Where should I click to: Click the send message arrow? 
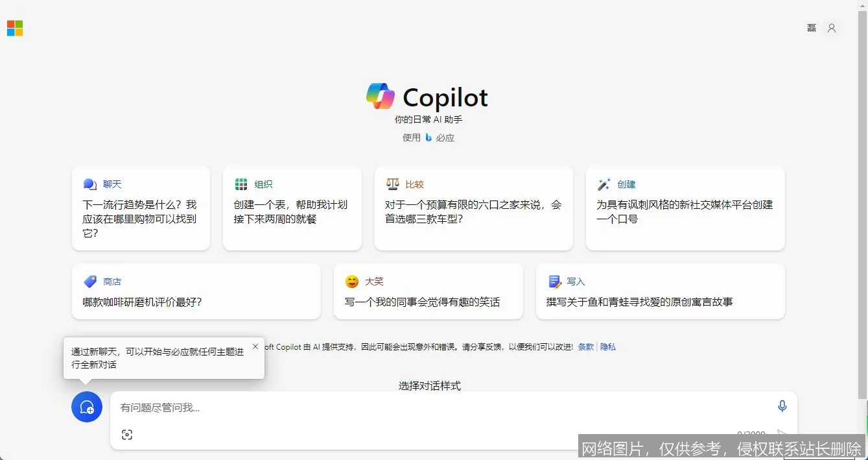[782, 434]
